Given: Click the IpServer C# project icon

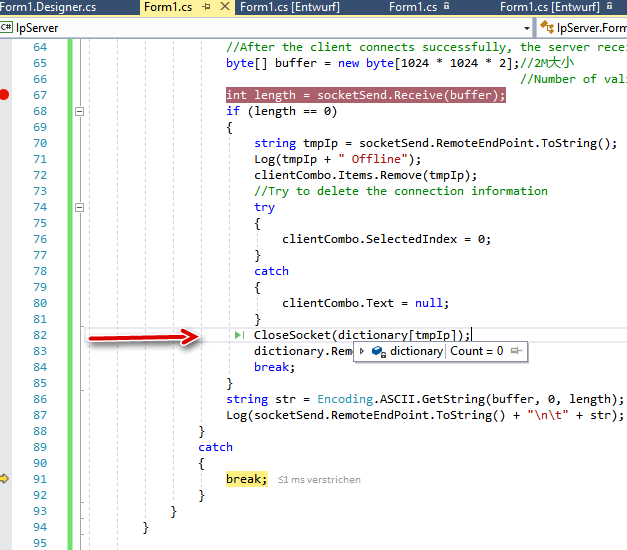Looking at the screenshot, I should click(6, 27).
